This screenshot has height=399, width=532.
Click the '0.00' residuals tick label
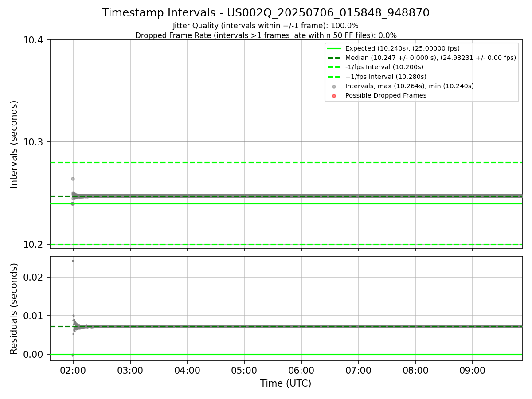click(x=33, y=355)
